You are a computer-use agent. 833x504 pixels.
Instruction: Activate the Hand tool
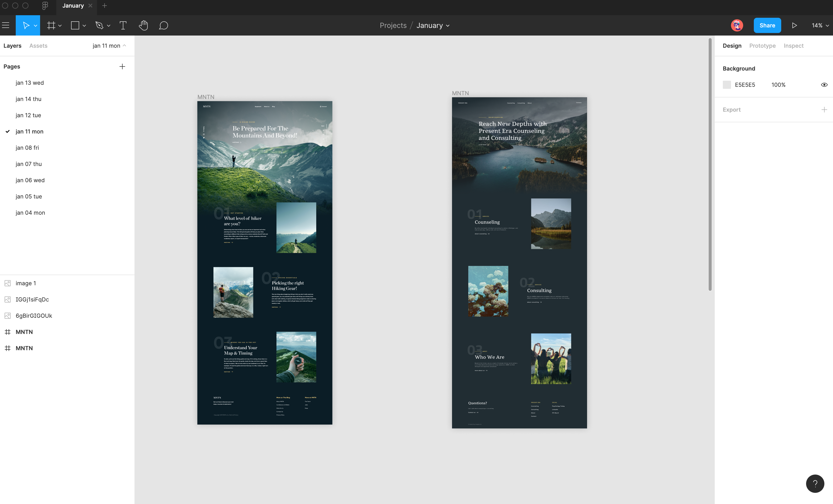143,25
